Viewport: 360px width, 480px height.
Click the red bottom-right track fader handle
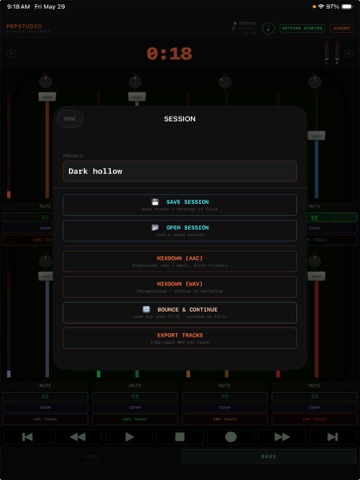(316, 276)
